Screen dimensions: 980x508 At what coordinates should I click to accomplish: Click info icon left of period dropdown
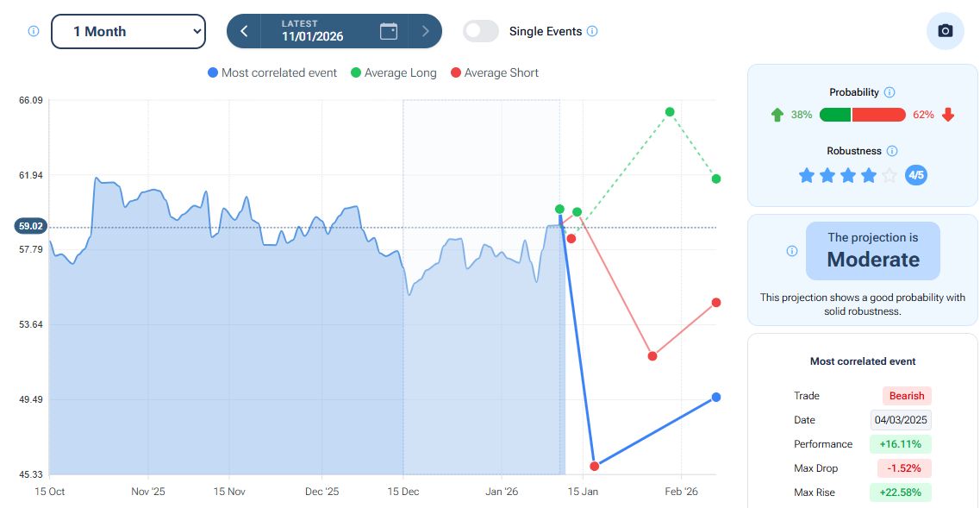point(34,31)
